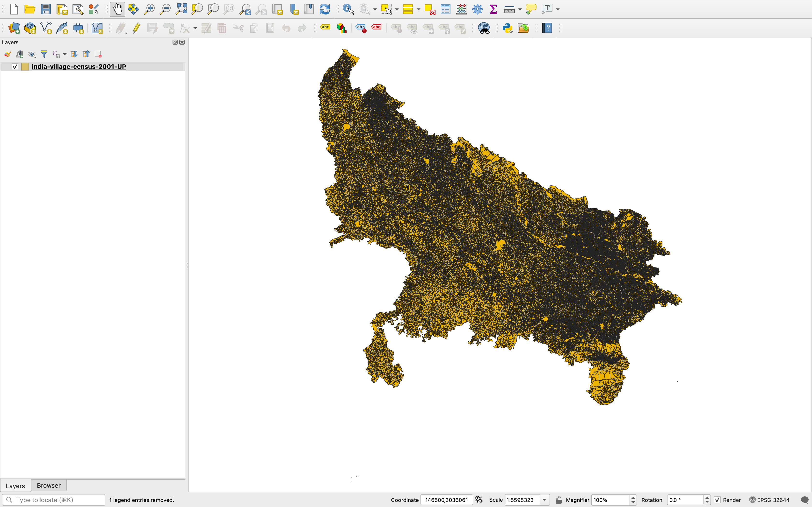Switch to the Layers tab
812x507 pixels.
point(15,486)
